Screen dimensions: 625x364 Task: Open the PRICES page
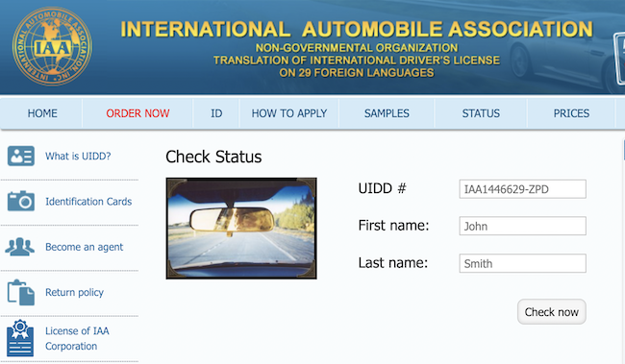[x=571, y=113]
